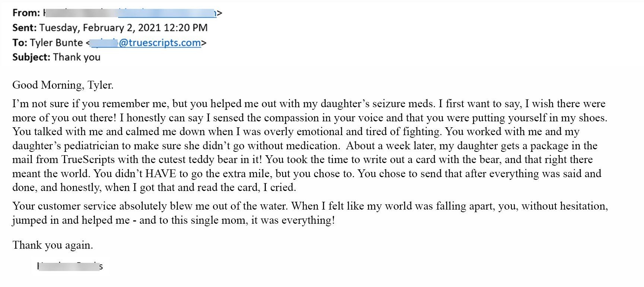This screenshot has width=644, height=287.
Task: Click the 'From:' header label
Action: click(x=26, y=13)
